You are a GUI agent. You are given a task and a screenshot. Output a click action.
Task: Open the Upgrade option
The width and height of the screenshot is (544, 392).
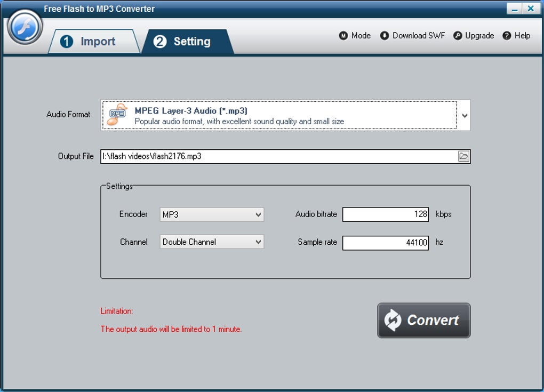coord(474,36)
